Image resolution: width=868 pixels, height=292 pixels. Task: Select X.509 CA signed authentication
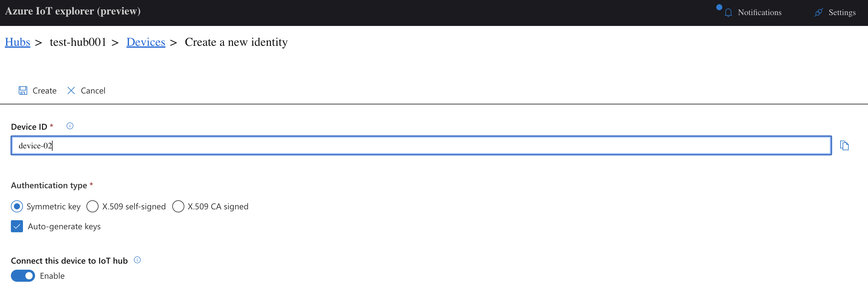coord(178,206)
